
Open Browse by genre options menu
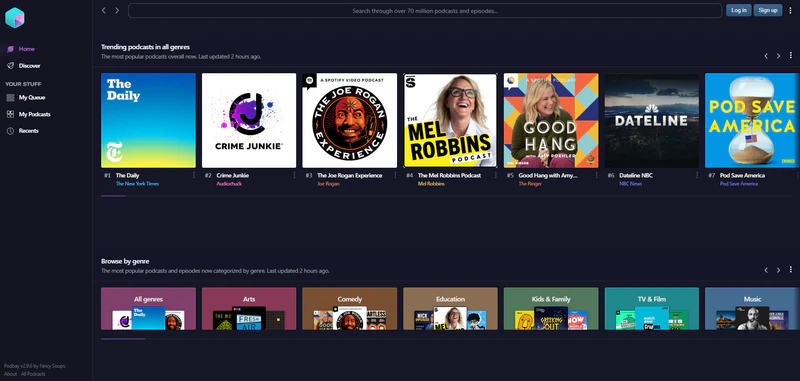point(791,269)
